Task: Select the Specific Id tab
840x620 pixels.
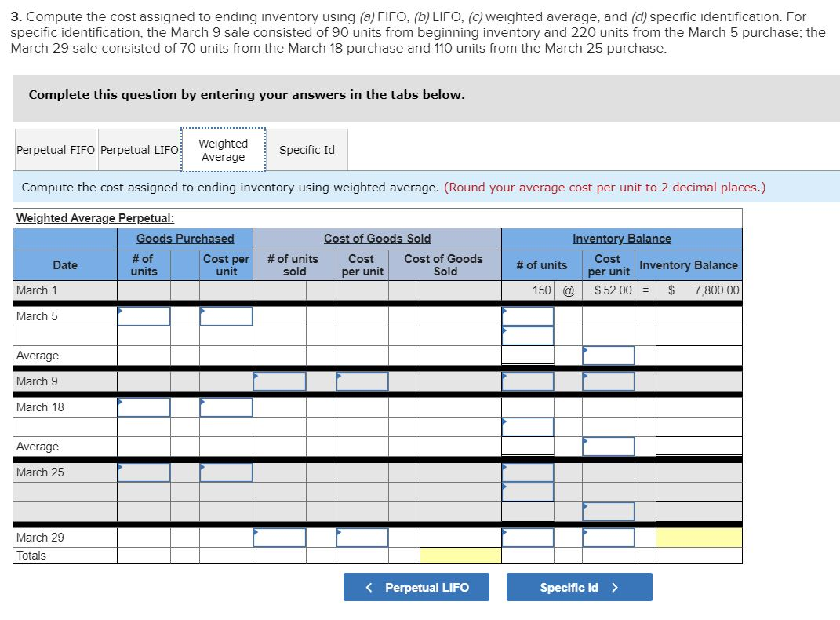Action: click(307, 150)
